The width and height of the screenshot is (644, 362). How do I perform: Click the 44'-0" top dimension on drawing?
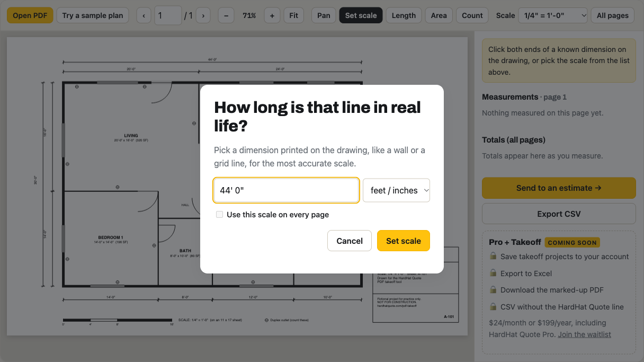(212, 60)
